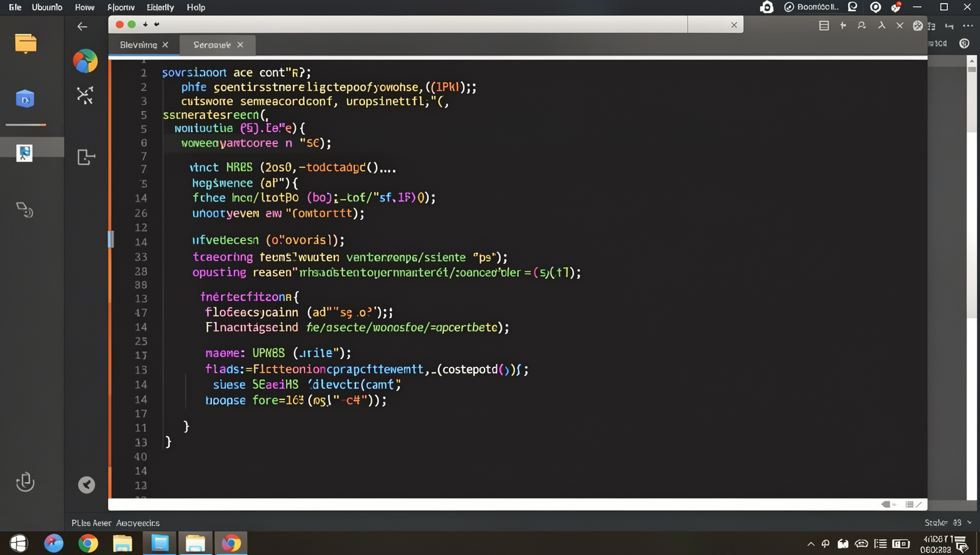Open the colorful browser icon in sidebar
The width and height of the screenshot is (980, 555).
pos(85,61)
